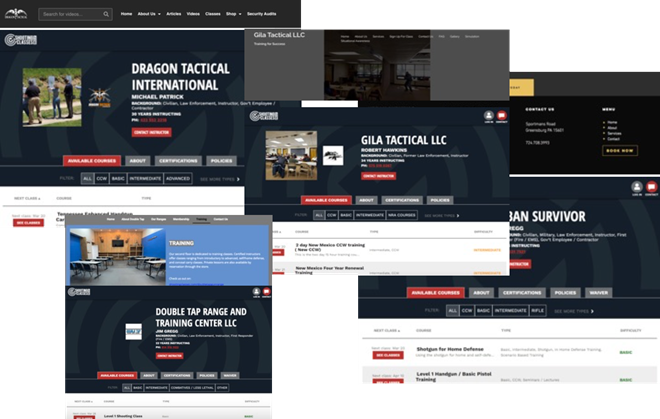660x419 pixels.
Task: Open the Security Audits menu item
Action: click(261, 14)
